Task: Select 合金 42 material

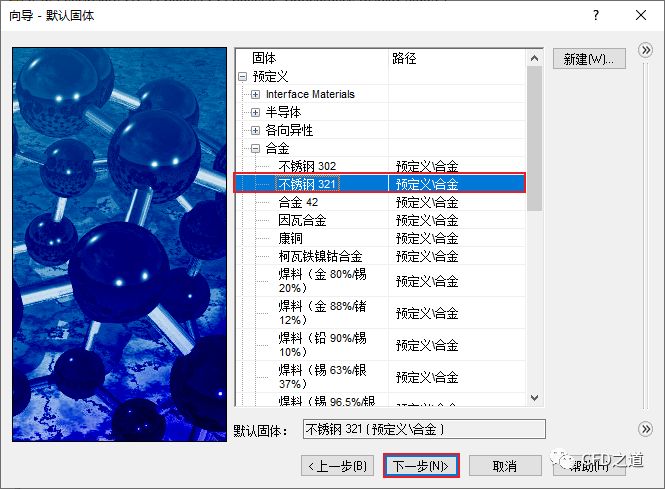Action: pos(298,202)
